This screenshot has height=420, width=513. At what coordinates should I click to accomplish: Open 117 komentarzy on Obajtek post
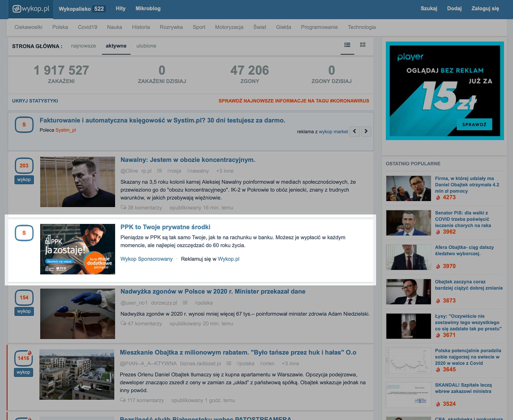[142, 400]
